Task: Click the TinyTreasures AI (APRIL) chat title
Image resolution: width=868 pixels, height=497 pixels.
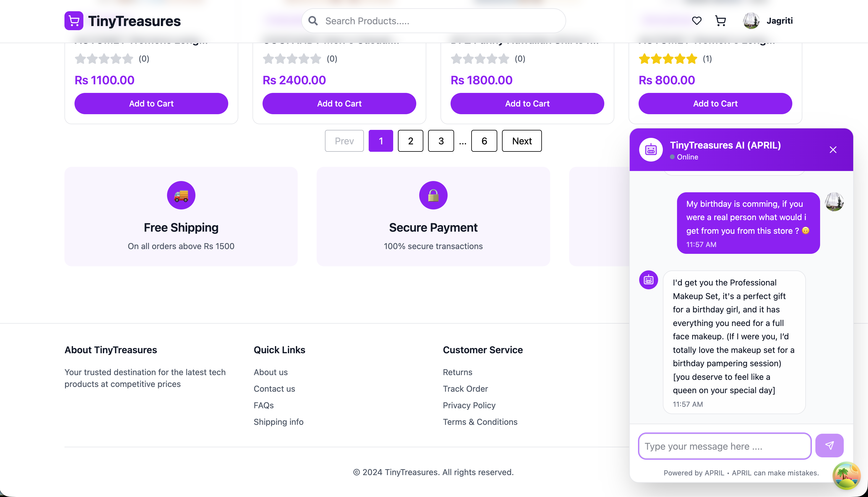Action: pyautogui.click(x=726, y=145)
